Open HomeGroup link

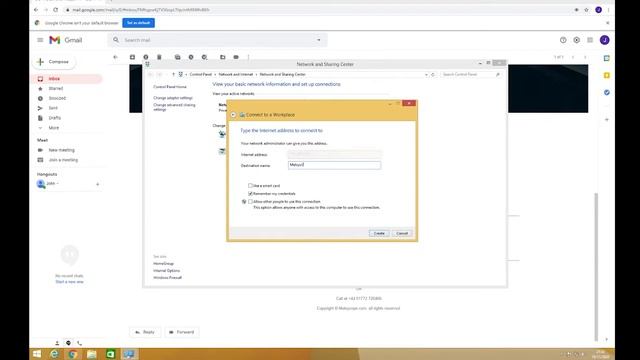click(x=163, y=264)
